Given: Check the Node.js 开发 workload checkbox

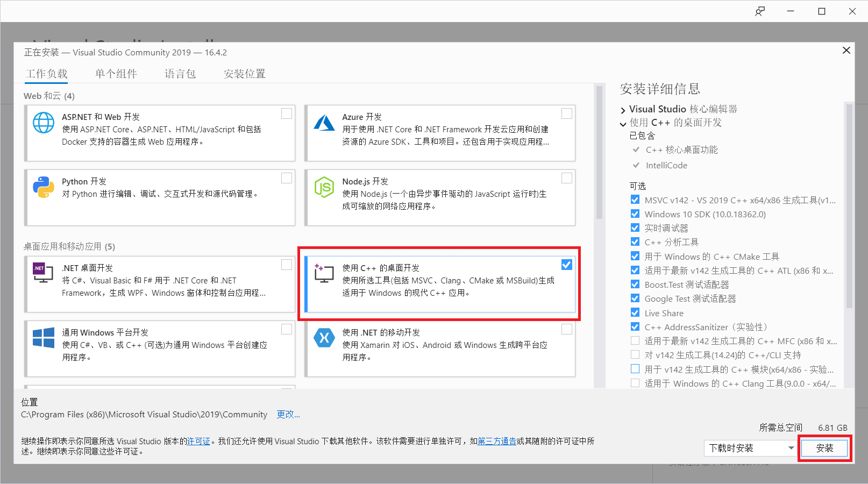Looking at the screenshot, I should [x=567, y=178].
